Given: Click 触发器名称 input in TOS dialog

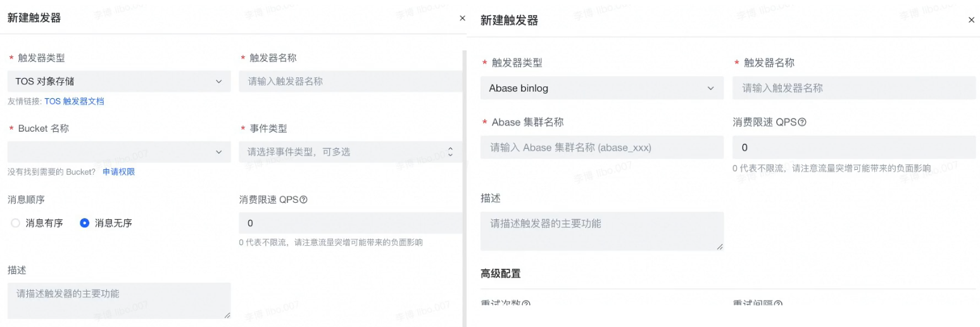Looking at the screenshot, I should (351, 81).
